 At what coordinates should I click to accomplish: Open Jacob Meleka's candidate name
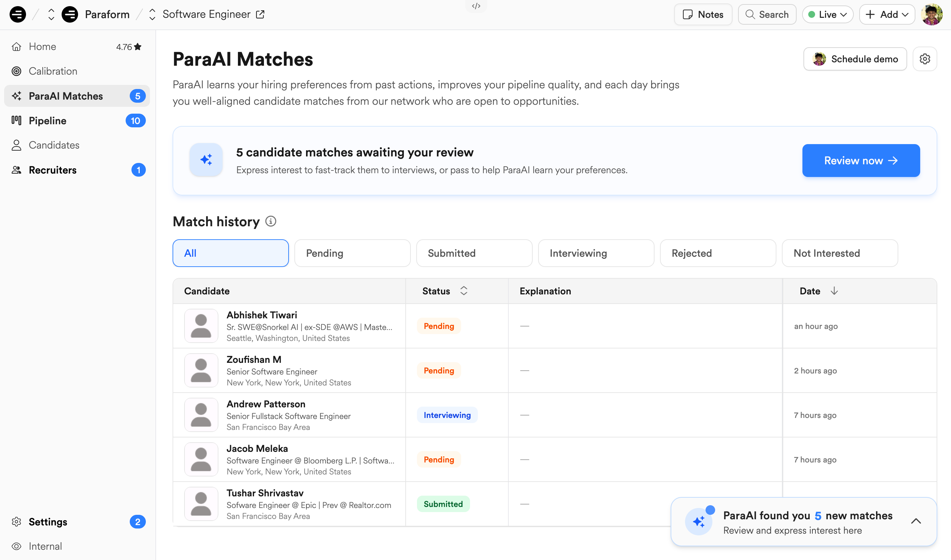[x=257, y=449]
